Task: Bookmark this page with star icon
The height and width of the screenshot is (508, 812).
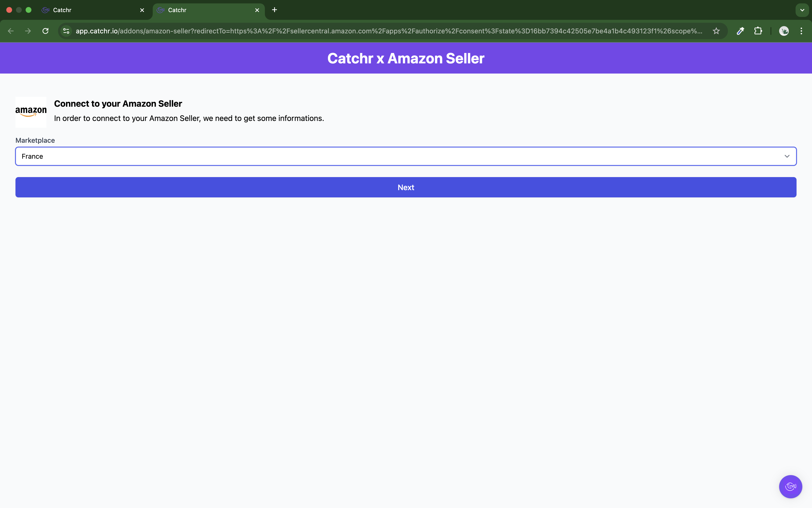Action: click(716, 31)
